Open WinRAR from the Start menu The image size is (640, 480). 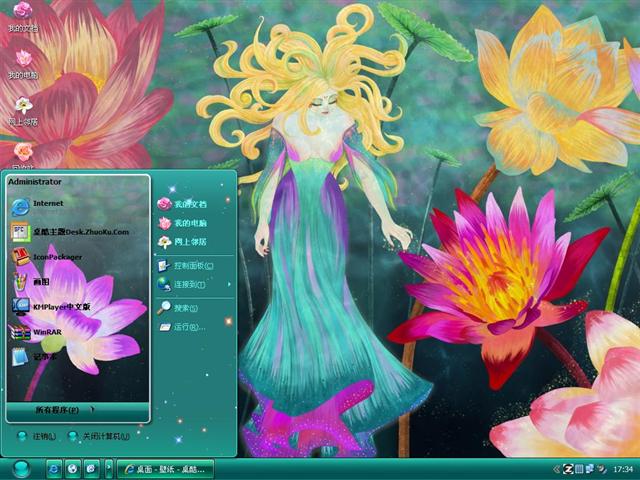pos(47,331)
